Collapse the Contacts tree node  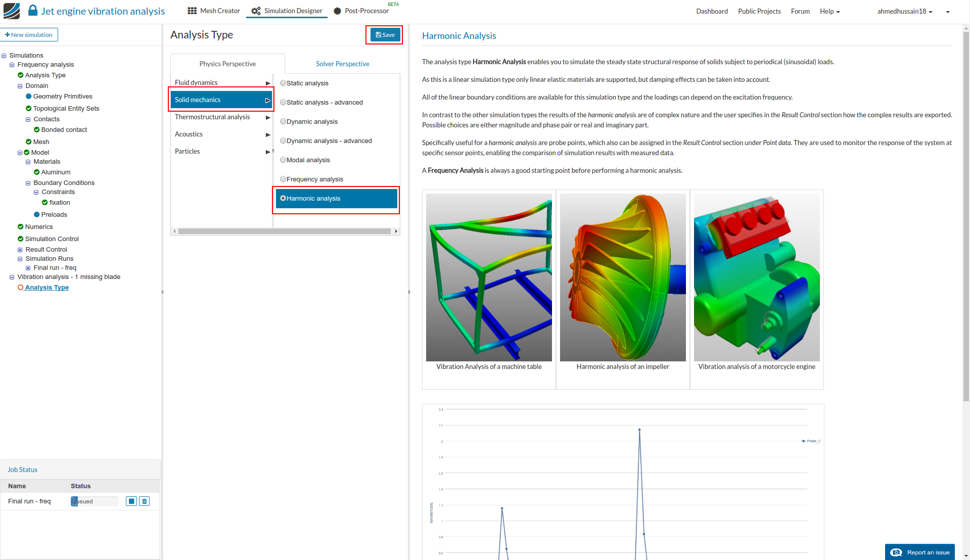28,120
